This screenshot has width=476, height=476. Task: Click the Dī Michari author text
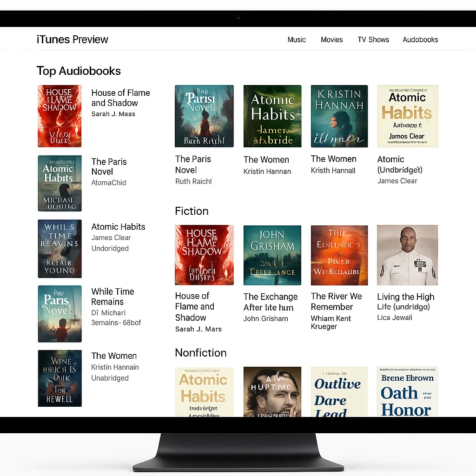tap(108, 313)
